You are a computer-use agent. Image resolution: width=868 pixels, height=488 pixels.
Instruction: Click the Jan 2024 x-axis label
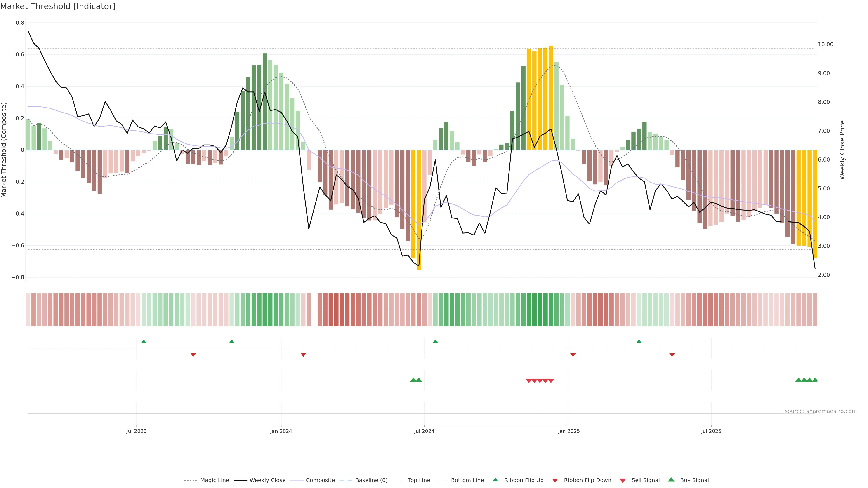tap(281, 431)
